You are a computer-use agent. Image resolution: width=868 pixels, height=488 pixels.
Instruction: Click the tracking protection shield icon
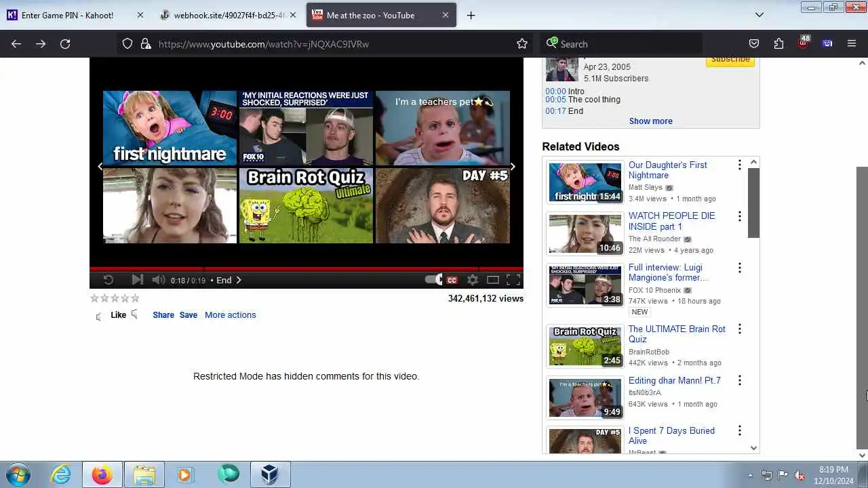(127, 43)
